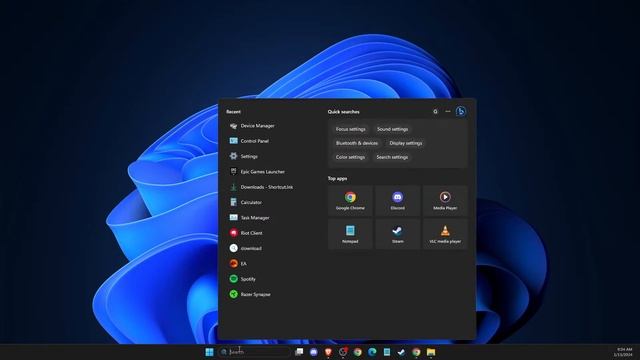The width and height of the screenshot is (640, 360).
Task: Open Settings in the Recent list
Action: tap(244, 156)
